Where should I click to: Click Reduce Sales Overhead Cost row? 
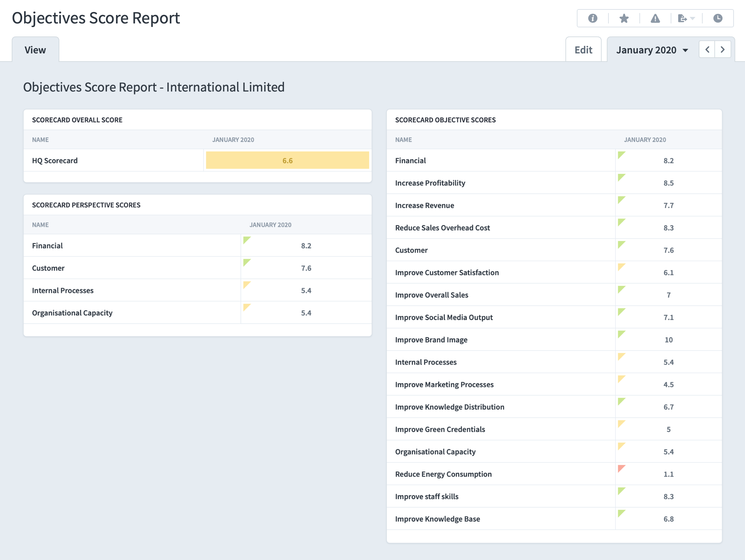554,228
